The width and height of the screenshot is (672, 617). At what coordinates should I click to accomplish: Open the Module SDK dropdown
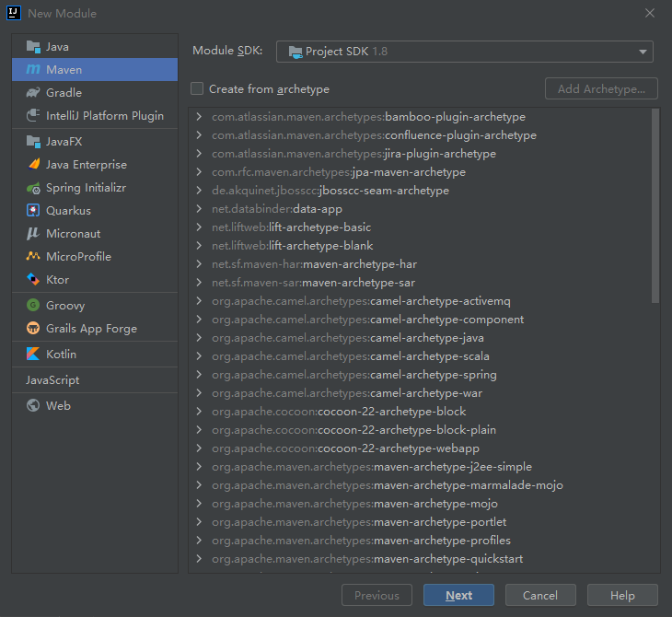pyautogui.click(x=465, y=52)
